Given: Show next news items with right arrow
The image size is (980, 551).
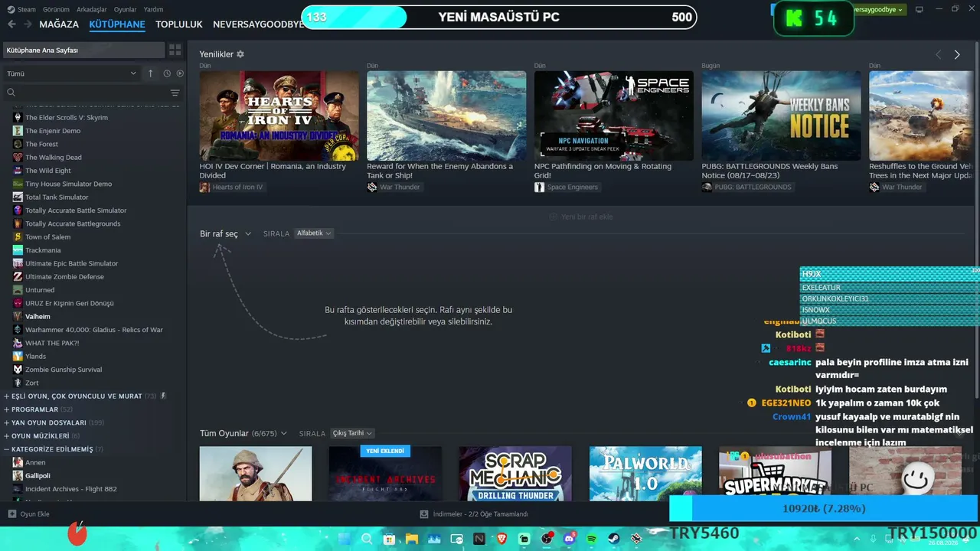Looking at the screenshot, I should coord(957,54).
